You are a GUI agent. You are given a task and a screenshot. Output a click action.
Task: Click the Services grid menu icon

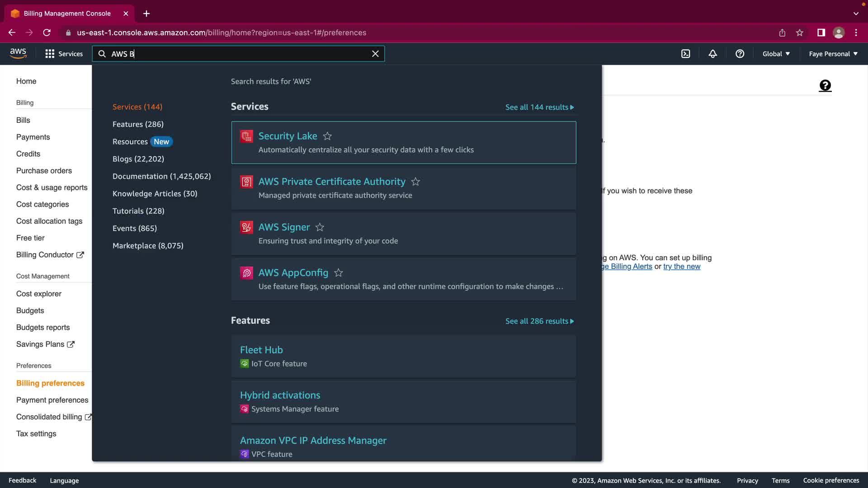point(50,54)
